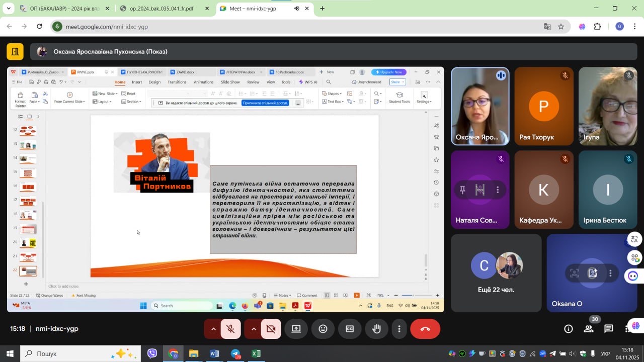Open Excel from the Windows taskbar
This screenshot has height=362, width=644.
pos(256,353)
